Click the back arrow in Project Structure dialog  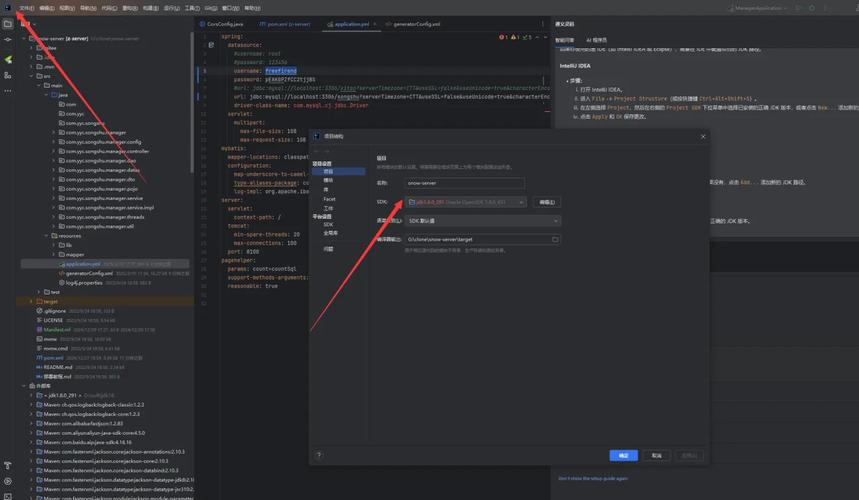pos(318,152)
